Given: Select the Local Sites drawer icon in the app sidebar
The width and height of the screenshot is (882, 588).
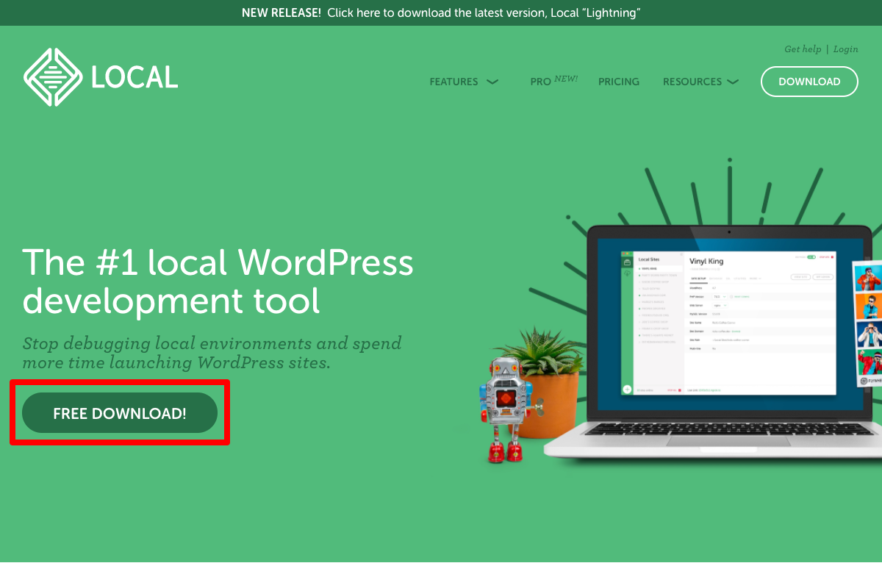Looking at the screenshot, I should tap(627, 262).
